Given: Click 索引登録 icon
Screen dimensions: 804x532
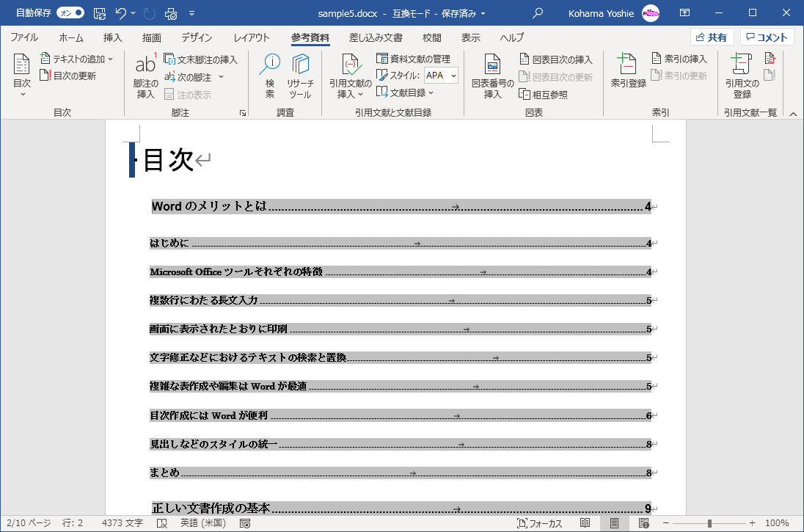Looking at the screenshot, I should click(x=628, y=70).
